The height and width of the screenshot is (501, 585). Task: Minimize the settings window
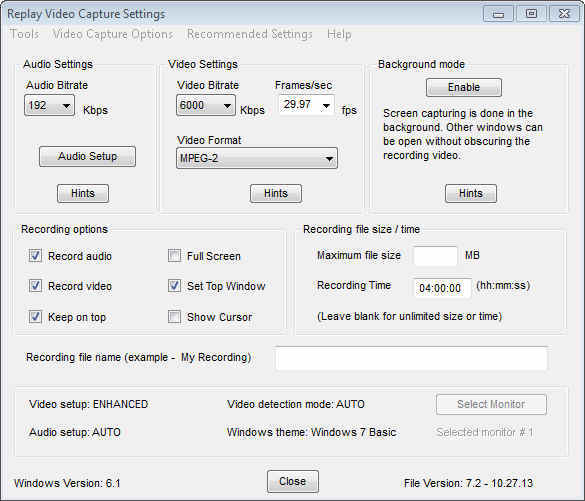coord(498,14)
